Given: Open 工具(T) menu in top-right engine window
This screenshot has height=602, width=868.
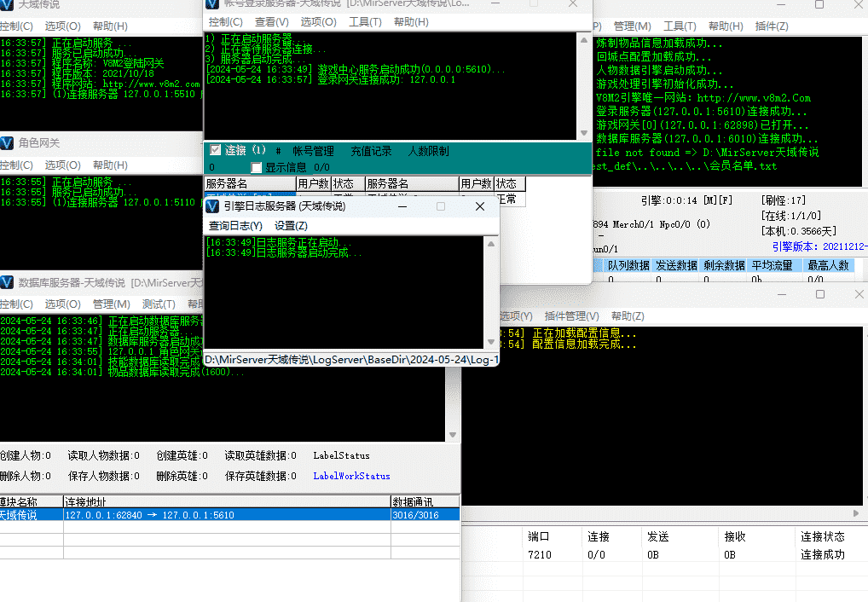Looking at the screenshot, I should [x=680, y=26].
